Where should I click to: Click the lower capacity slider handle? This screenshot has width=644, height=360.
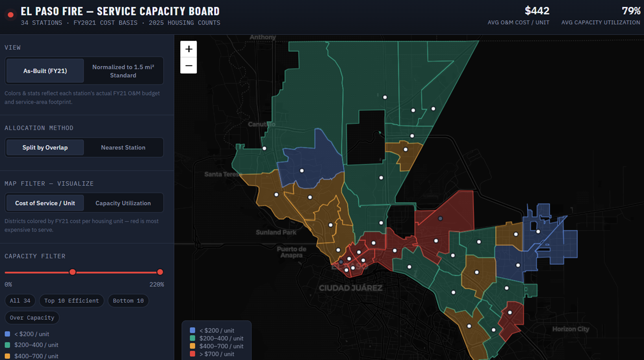[x=73, y=272]
